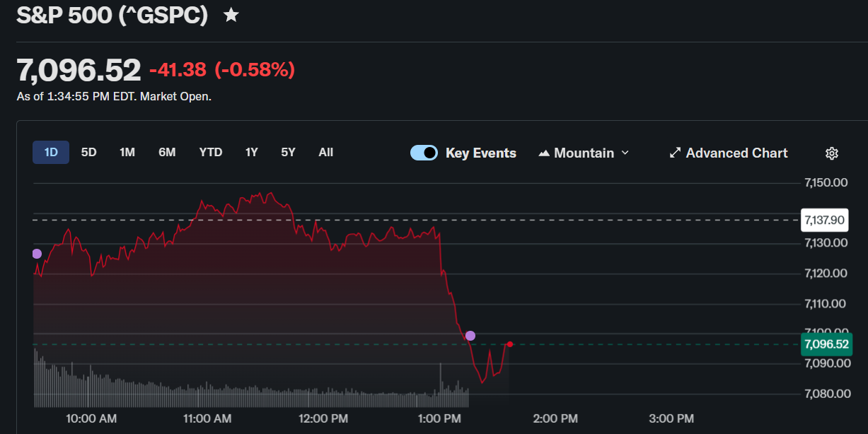The width and height of the screenshot is (868, 434).
Task: Click the 7,110.00 price axis label
Action: pos(826,303)
